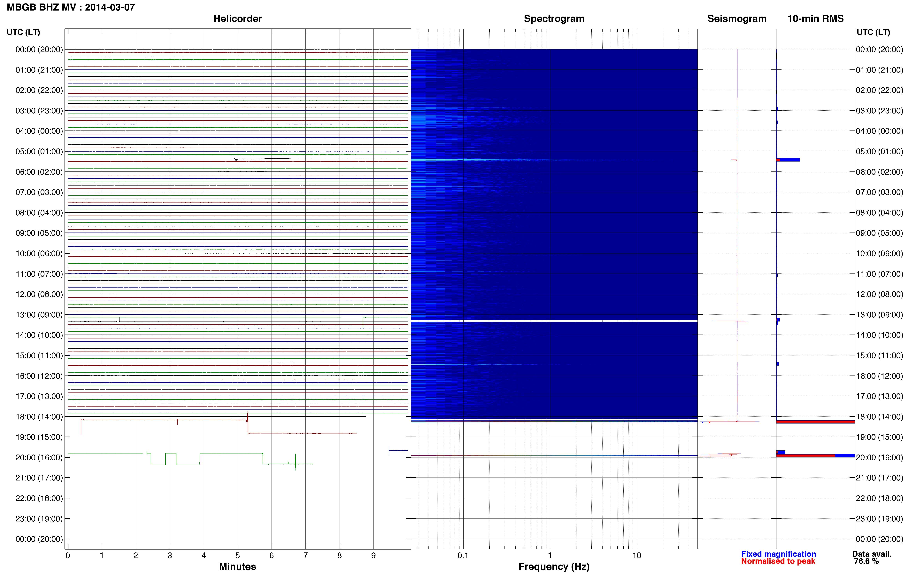This screenshot has height=578, width=924.
Task: Click left time label '18:00 (14:00)'
Action: point(39,417)
